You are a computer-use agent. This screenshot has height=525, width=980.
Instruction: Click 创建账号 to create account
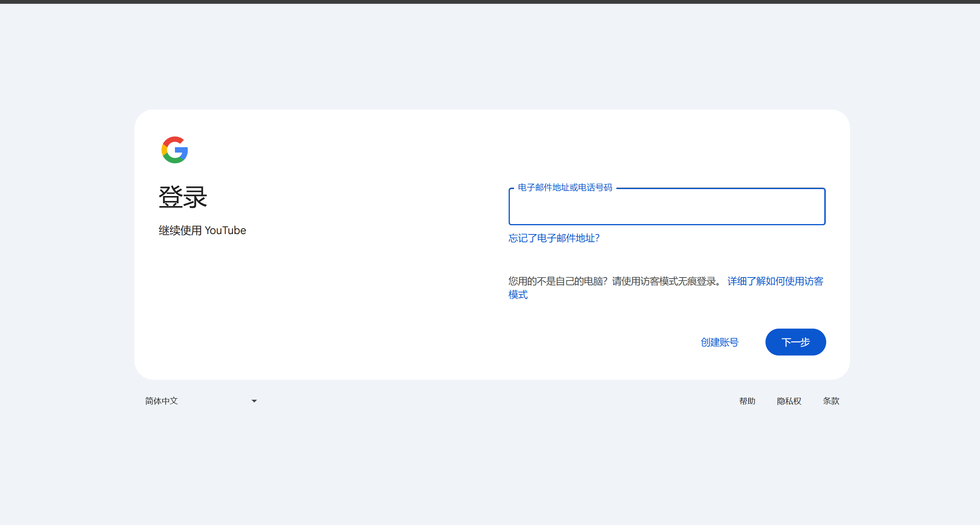pos(719,342)
